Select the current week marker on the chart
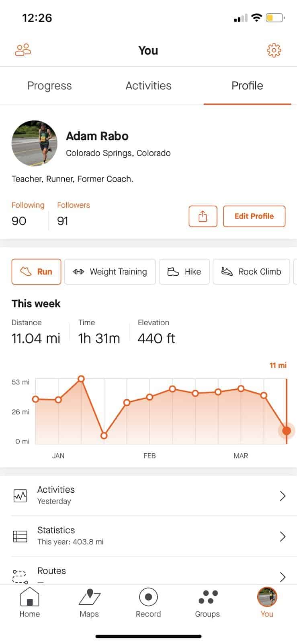The image size is (297, 644). [x=287, y=430]
